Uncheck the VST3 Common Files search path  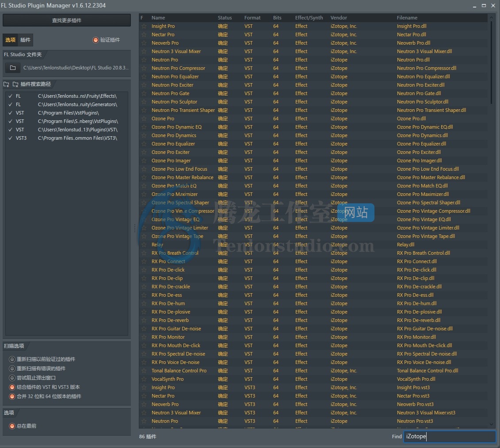[11, 138]
